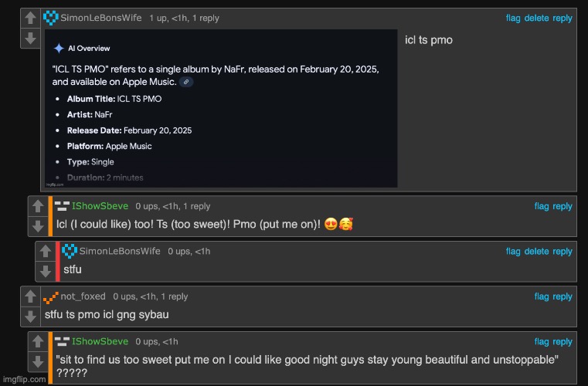Upvote SimonLeBonsWife's top AI Overview comment
Image resolution: width=588 pixels, height=386 pixels.
(x=29, y=18)
